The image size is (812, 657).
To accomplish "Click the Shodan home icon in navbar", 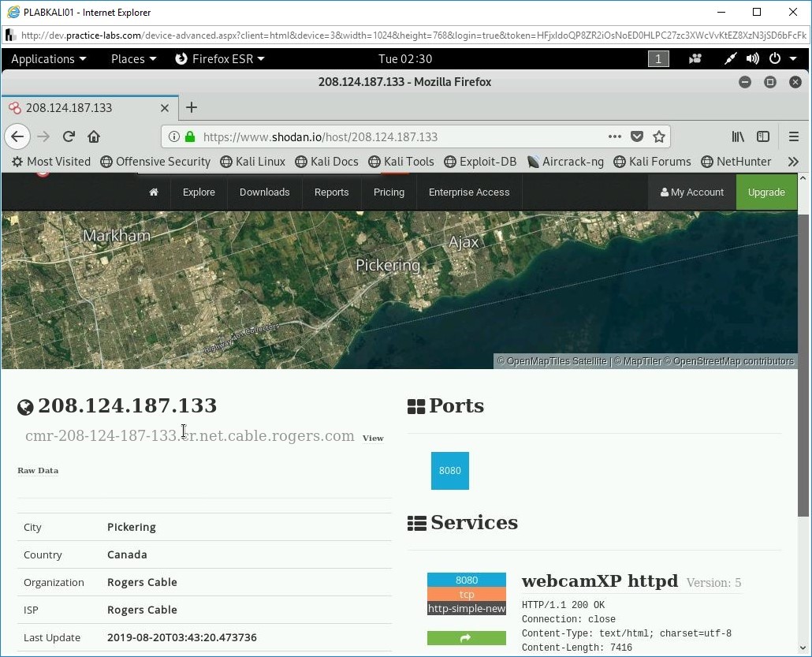I will point(154,192).
